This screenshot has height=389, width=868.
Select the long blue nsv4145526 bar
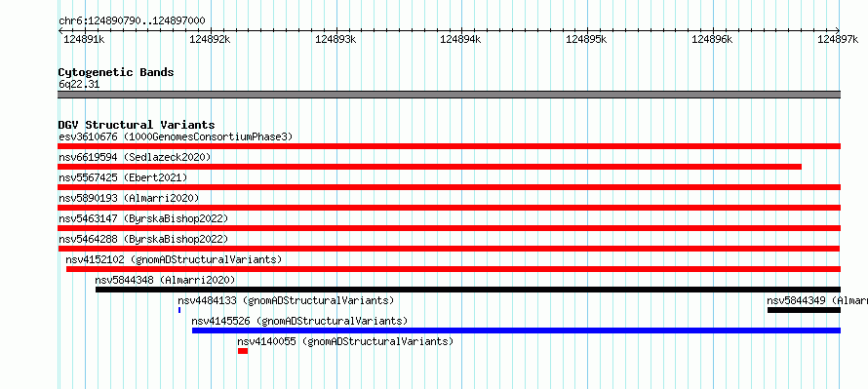click(x=517, y=331)
